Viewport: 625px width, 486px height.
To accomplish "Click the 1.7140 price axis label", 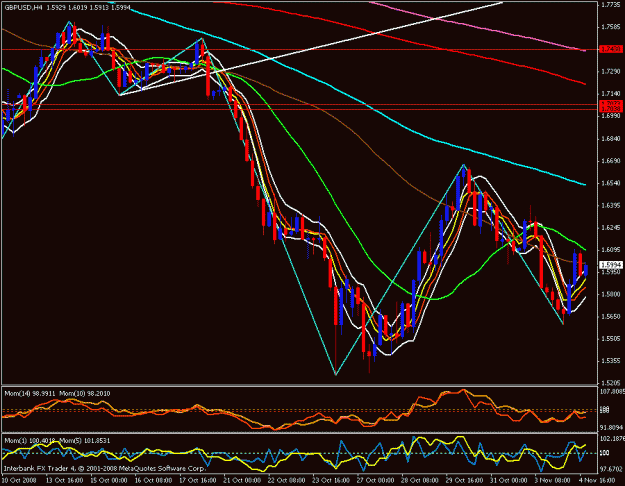I will click(x=611, y=94).
